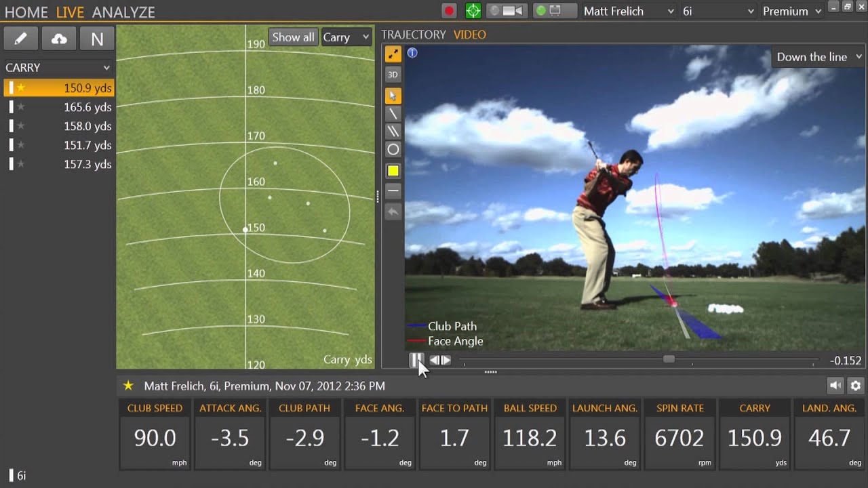Screen dimensions: 868x488
Task: Click the blue info icon on video
Action: coord(412,53)
